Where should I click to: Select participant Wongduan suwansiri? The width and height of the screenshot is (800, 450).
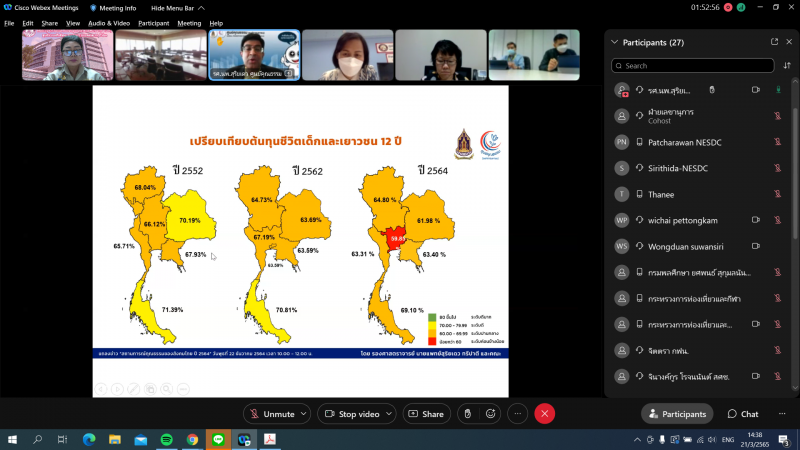tap(699, 246)
